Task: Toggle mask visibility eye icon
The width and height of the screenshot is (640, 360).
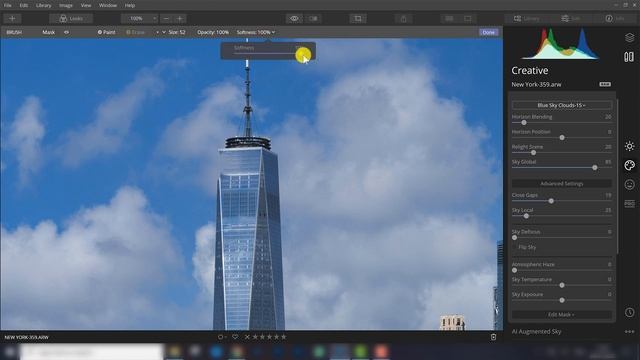Action: 66,32
